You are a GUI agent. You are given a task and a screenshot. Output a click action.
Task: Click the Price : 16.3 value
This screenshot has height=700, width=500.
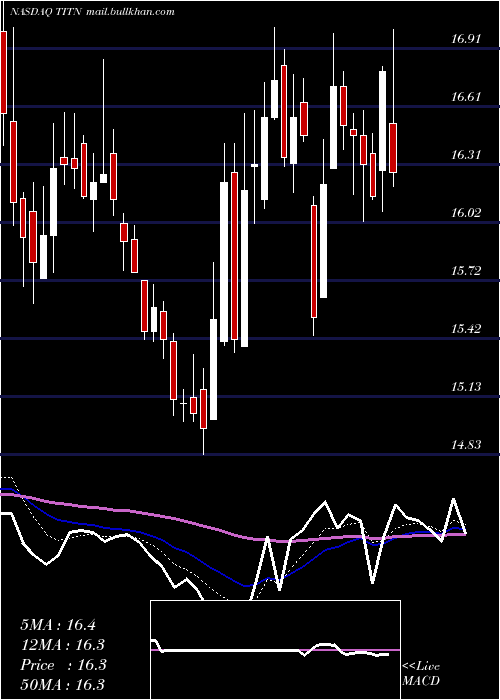click(x=63, y=665)
